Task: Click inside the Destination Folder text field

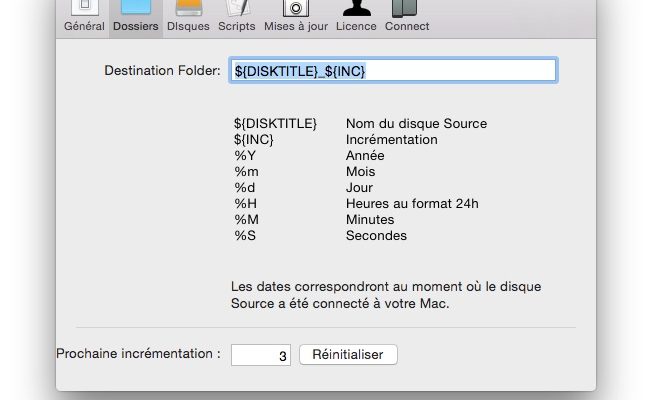Action: [393, 71]
